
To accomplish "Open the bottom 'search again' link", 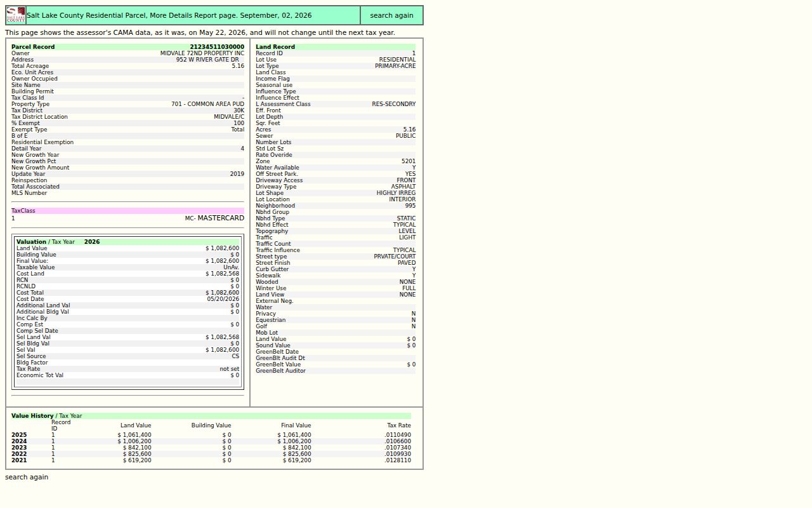I will [x=27, y=478].
